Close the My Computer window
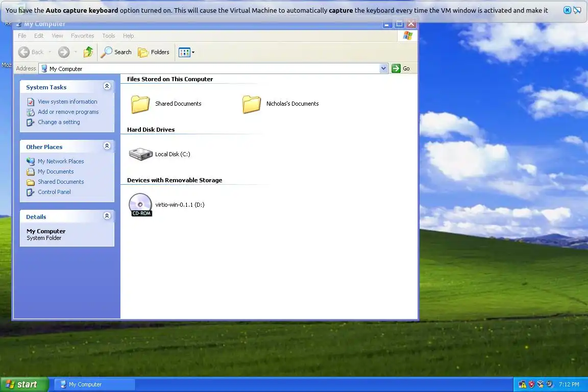This screenshot has height=392, width=588. 411,24
